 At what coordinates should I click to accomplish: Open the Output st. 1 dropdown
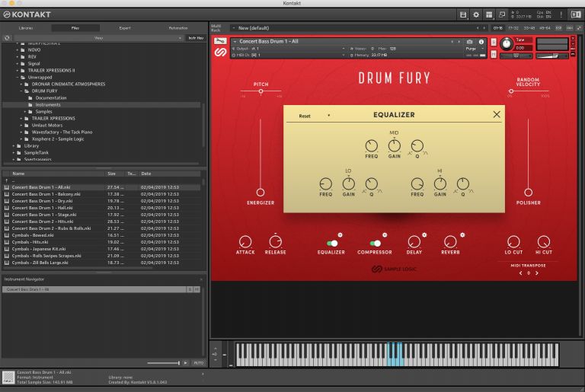(289, 49)
